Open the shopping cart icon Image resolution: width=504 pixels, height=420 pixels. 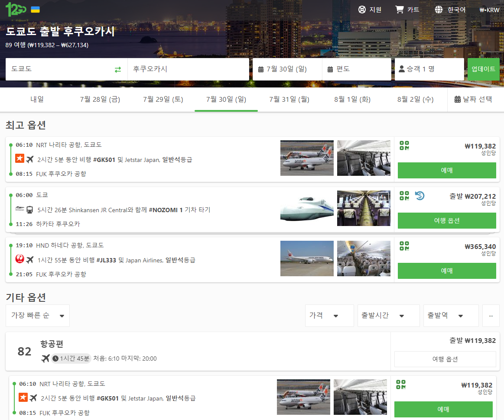click(400, 10)
